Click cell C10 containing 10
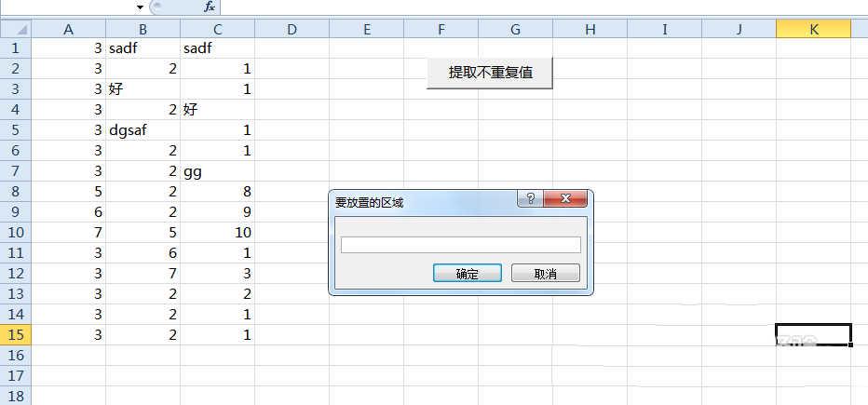This screenshot has height=405, width=868. (217, 233)
